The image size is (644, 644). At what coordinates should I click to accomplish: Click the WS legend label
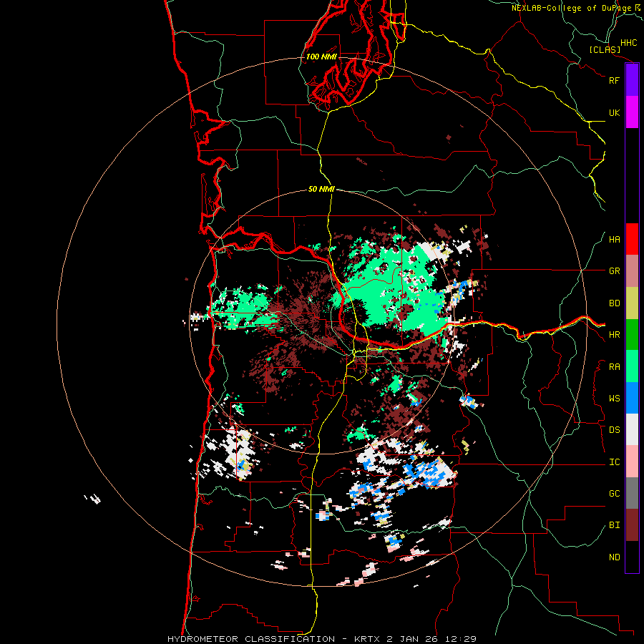pos(614,399)
